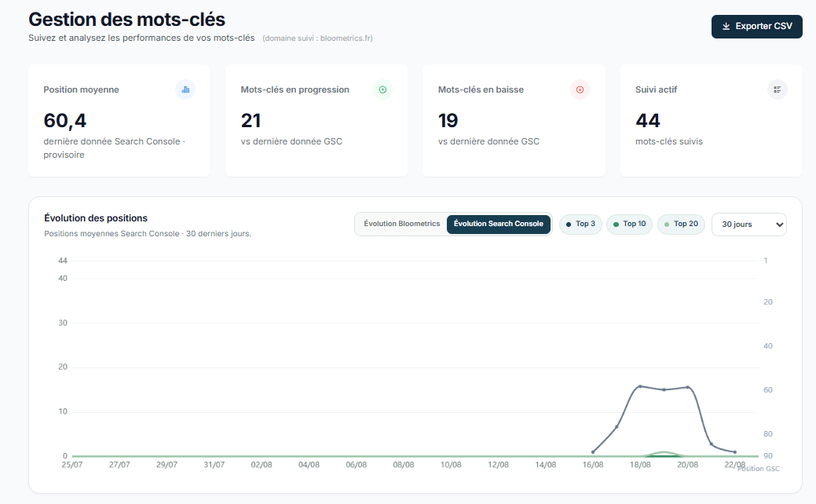Viewport: 816px width, 504px height.
Task: Click the Mots-clés en baisse label
Action: (x=481, y=90)
